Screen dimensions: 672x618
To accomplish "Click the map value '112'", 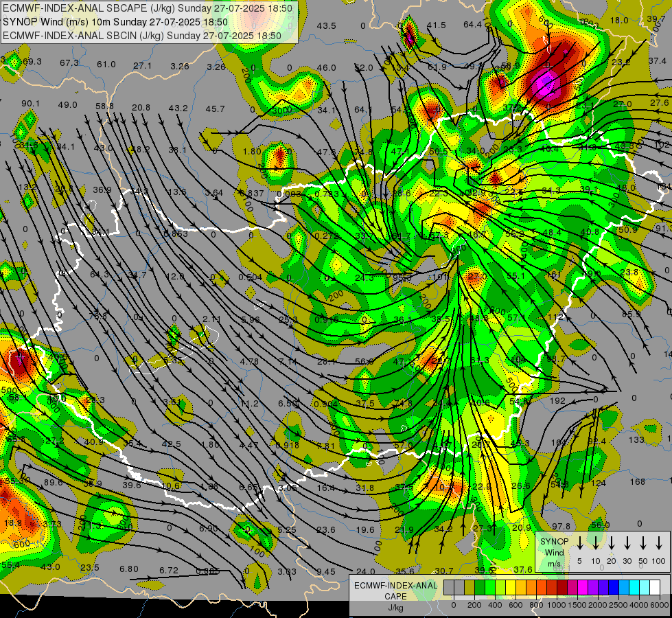I will pyautogui.click(x=555, y=317).
